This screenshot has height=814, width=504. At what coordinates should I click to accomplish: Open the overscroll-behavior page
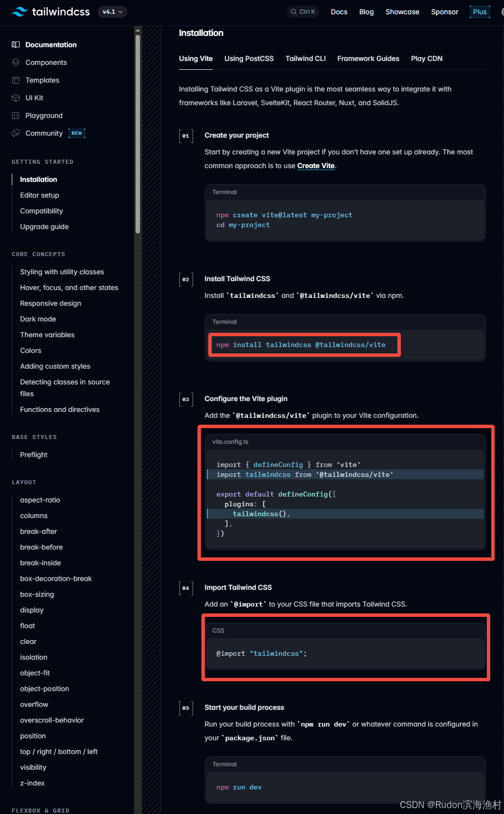pyautogui.click(x=52, y=720)
